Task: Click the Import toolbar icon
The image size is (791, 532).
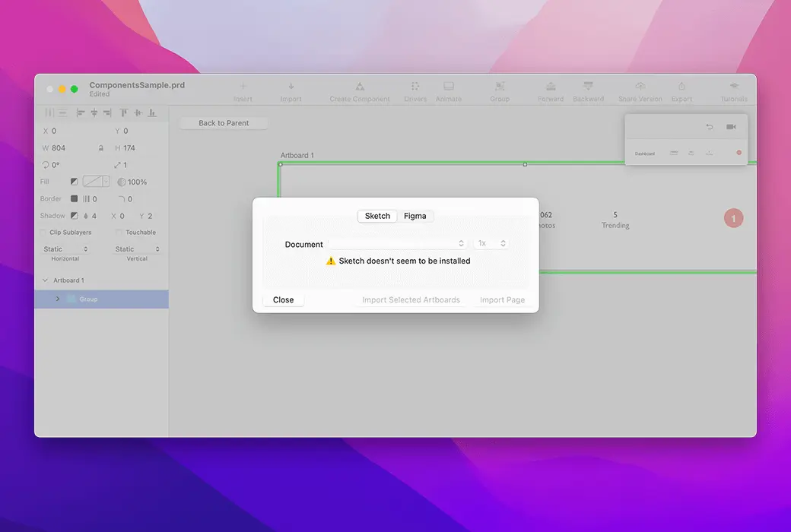Action: coord(291,86)
